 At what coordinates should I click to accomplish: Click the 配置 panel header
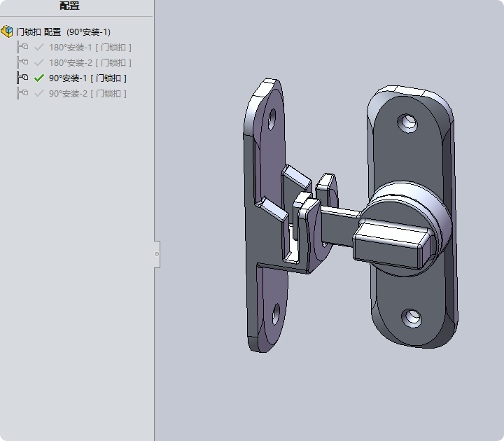point(69,6)
